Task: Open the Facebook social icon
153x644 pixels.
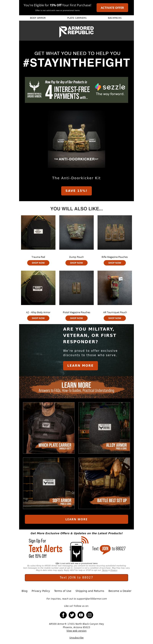Action: coord(63,615)
